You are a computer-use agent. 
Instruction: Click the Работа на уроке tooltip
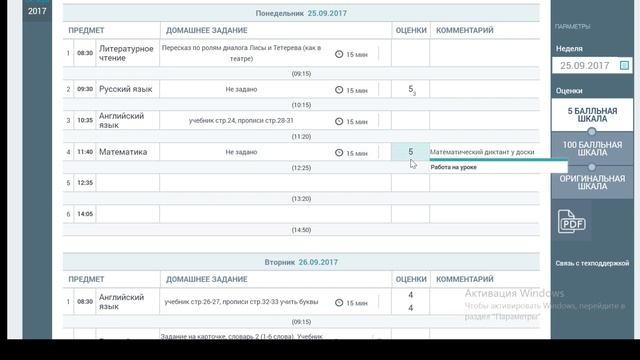click(498, 167)
